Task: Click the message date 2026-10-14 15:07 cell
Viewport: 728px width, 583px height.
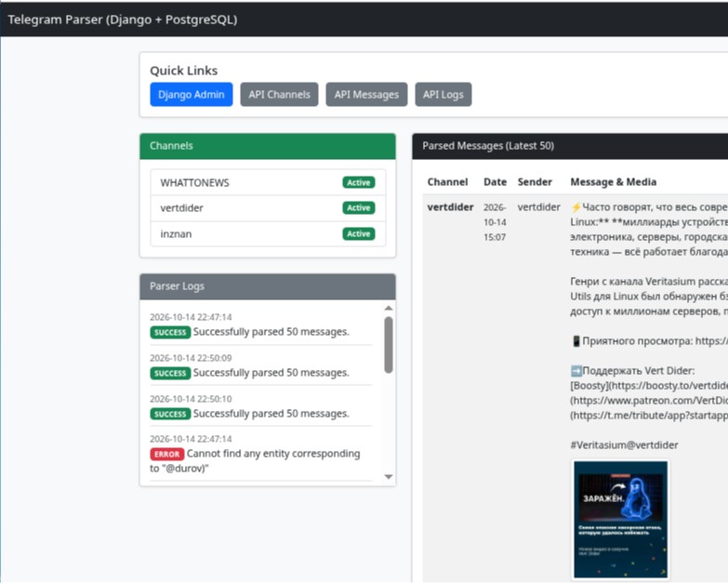Action: pyautogui.click(x=495, y=222)
